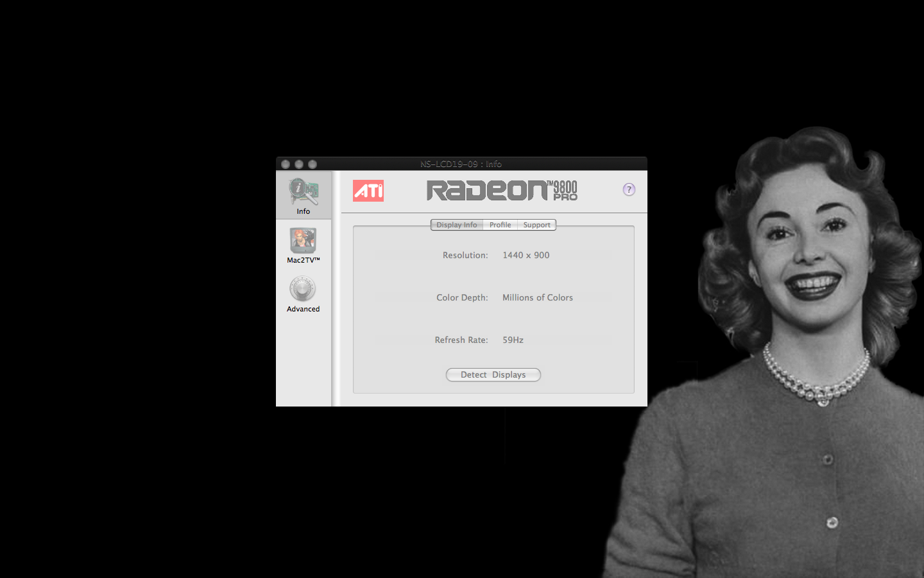Select the 1440 x 900 resolution value

[526, 255]
